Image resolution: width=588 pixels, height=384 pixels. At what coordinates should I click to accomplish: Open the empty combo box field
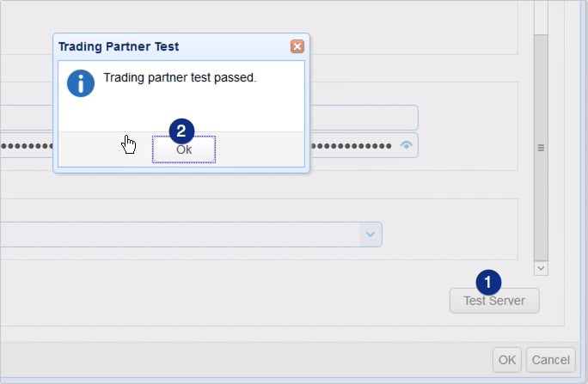(172, 234)
